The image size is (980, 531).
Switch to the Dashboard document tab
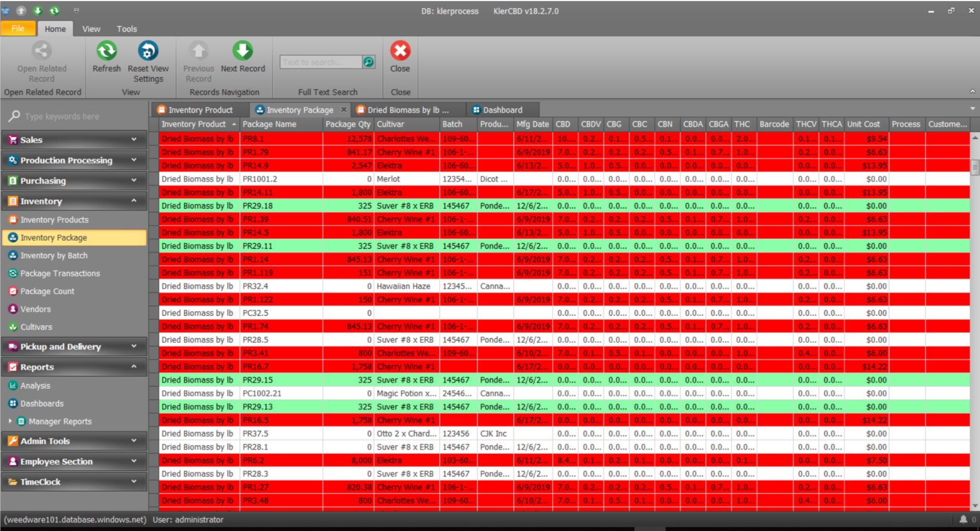coord(502,110)
